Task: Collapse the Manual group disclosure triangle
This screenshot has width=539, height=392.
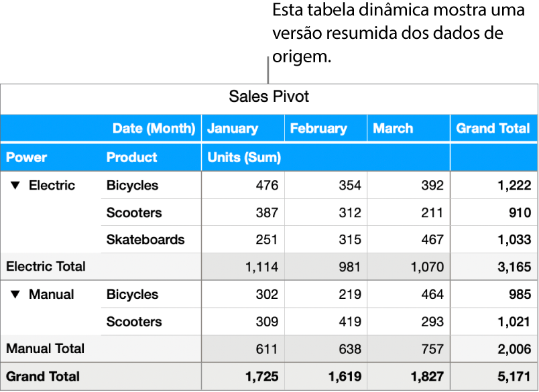Action: [x=15, y=295]
